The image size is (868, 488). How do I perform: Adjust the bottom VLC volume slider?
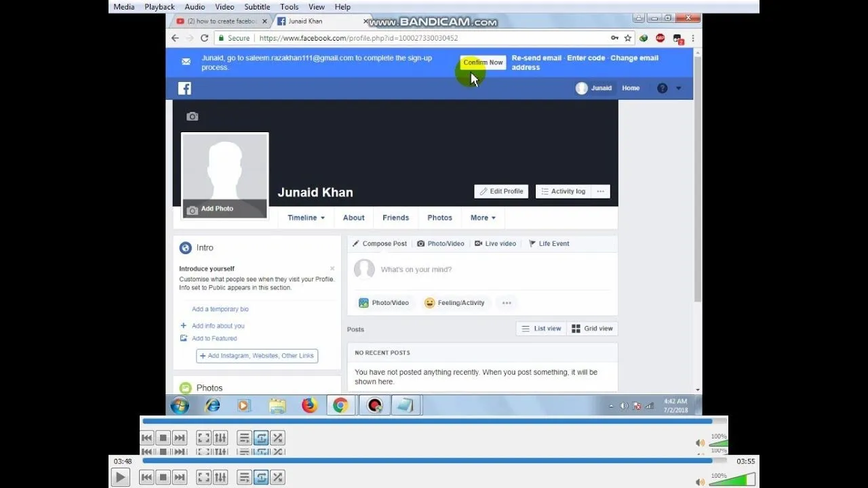[x=732, y=480]
